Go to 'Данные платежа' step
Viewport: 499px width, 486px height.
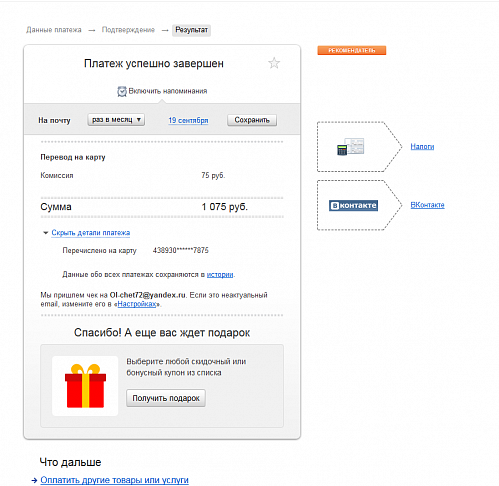coord(54,30)
